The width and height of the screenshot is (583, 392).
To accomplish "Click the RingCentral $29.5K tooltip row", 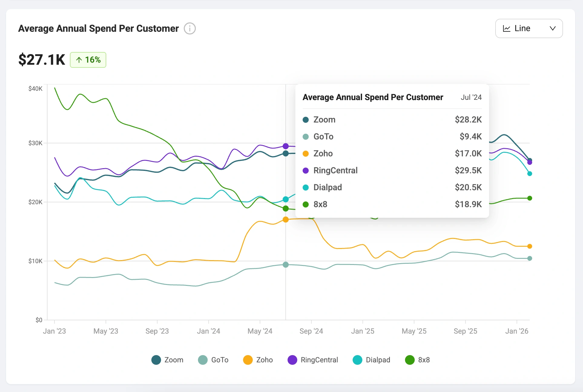I will pos(392,171).
